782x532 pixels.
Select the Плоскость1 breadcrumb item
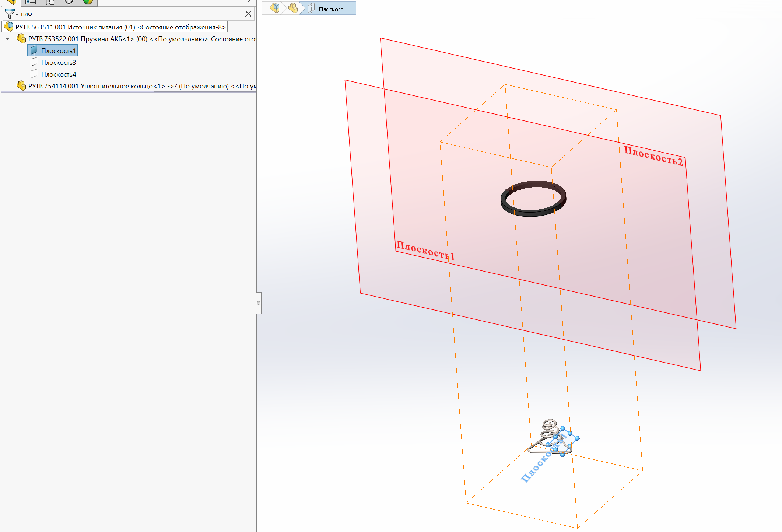tap(329, 8)
